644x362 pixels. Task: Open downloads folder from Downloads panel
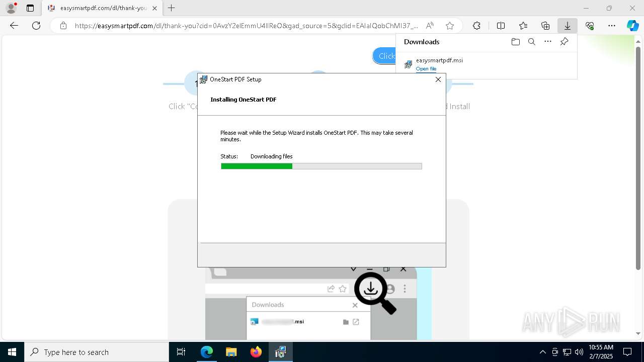515,42
